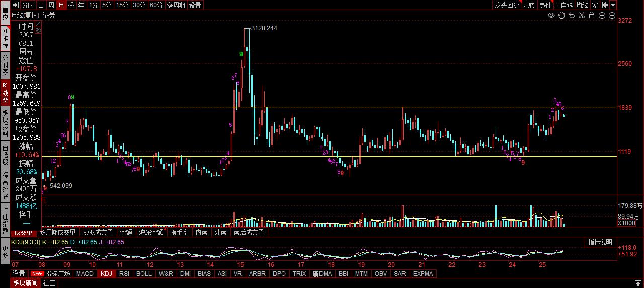Switch indicator to MACD

[85, 274]
